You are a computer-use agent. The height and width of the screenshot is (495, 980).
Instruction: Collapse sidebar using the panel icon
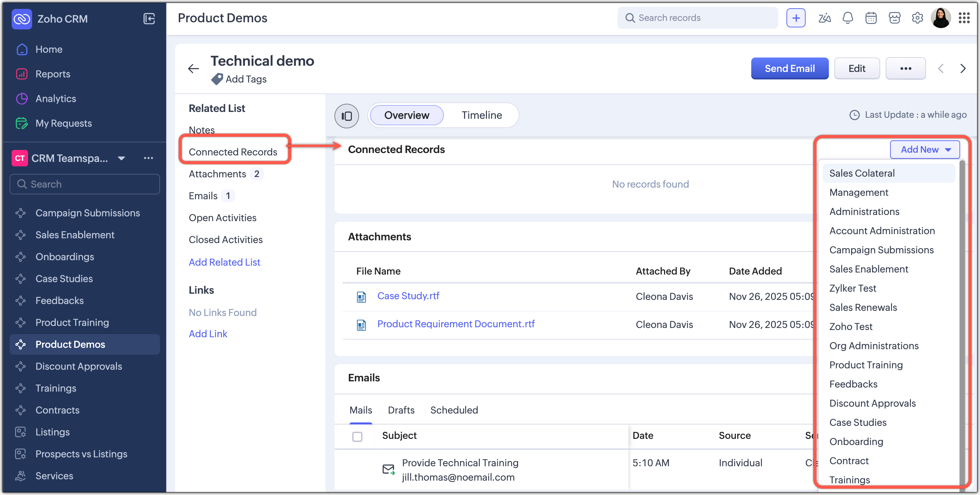149,19
